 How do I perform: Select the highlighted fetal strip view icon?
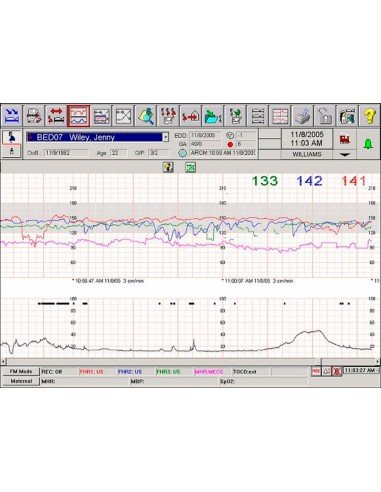click(x=79, y=116)
